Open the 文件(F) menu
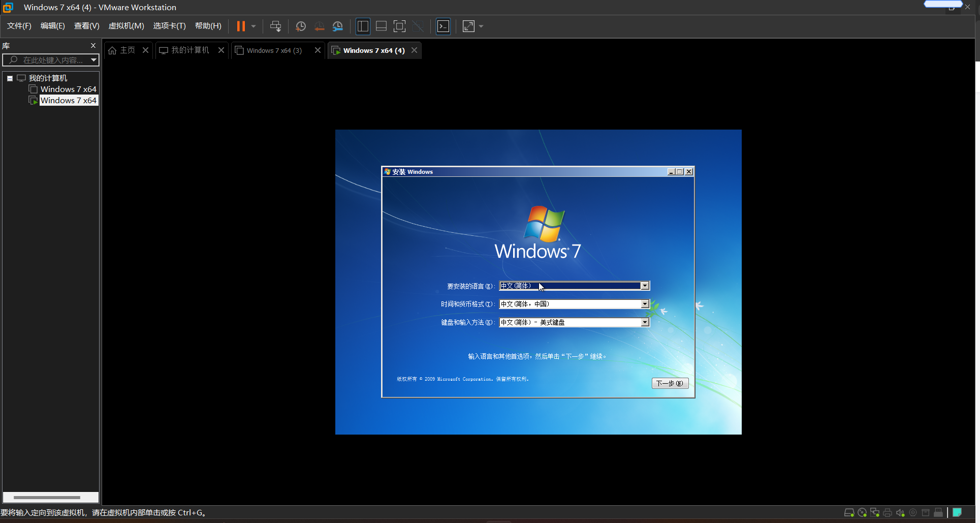 [x=19, y=26]
